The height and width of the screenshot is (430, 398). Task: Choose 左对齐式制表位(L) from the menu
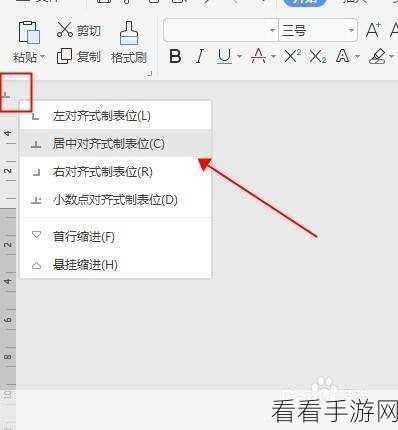[116, 116]
